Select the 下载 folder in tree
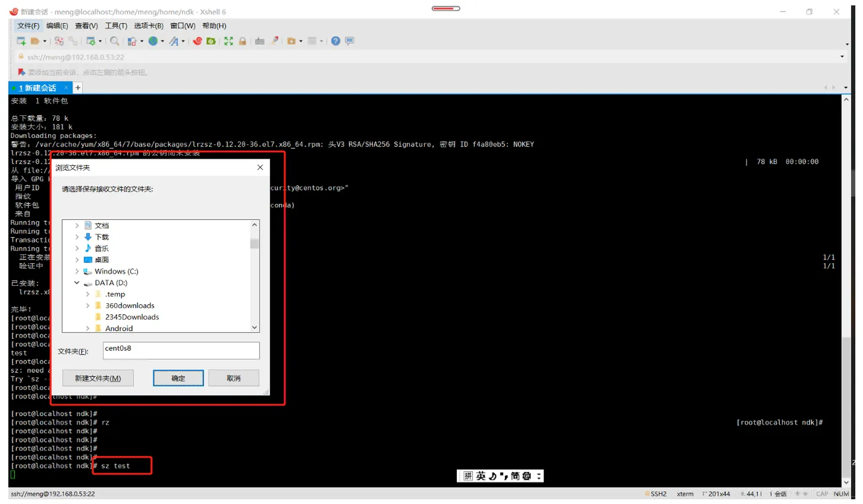This screenshot has width=863, height=504. point(102,237)
